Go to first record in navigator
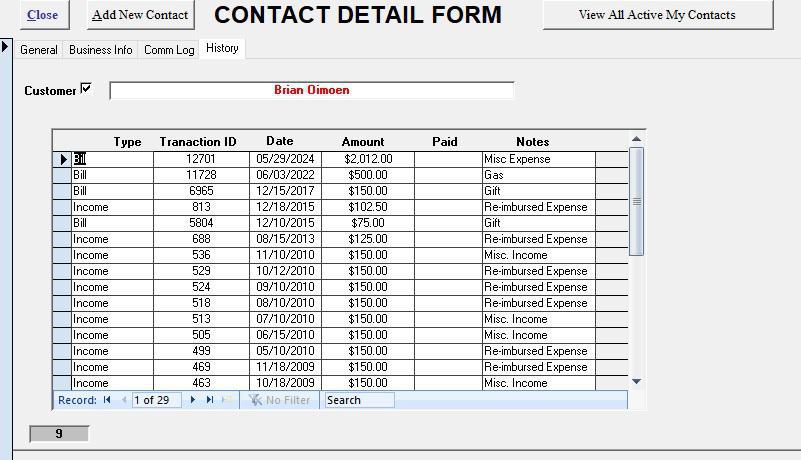801x460 pixels. [x=107, y=400]
